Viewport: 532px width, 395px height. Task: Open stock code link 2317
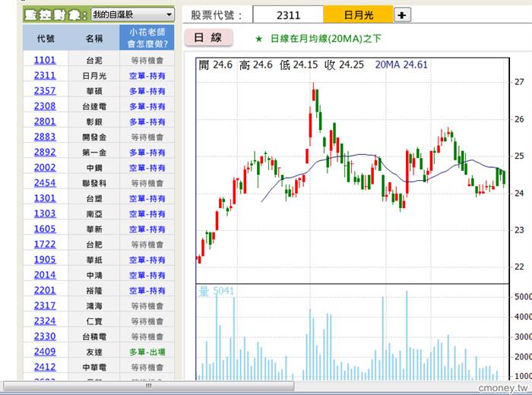coord(45,305)
